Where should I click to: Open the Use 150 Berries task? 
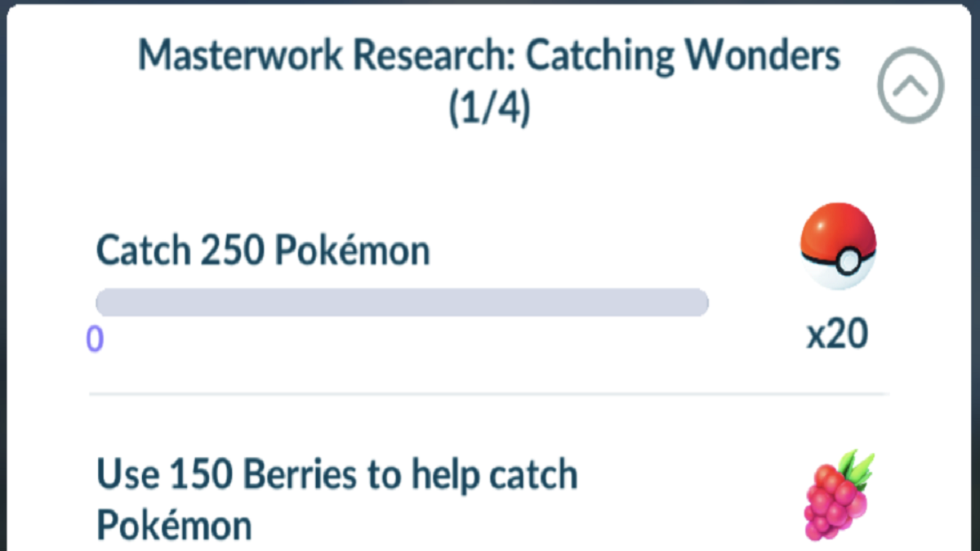coord(336,475)
